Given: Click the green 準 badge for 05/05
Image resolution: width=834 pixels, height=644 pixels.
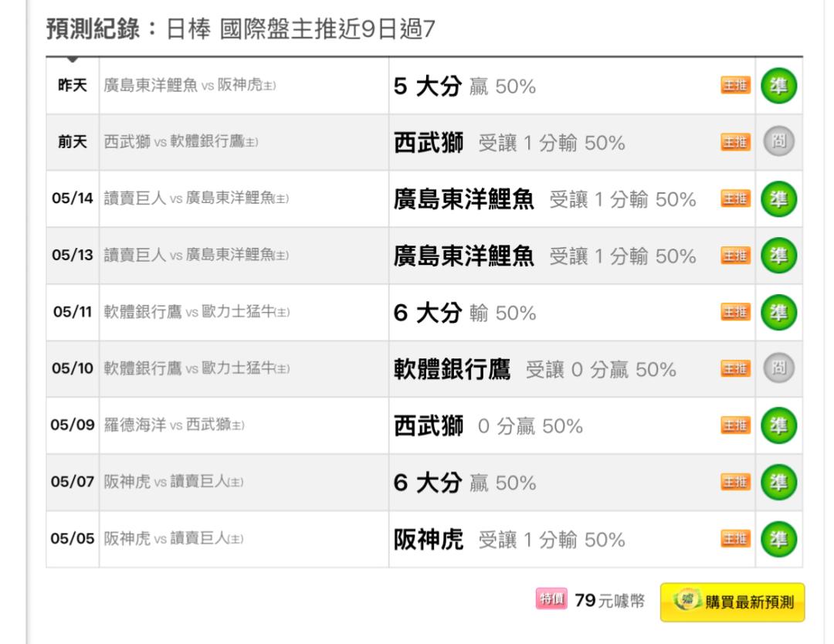Looking at the screenshot, I should [x=778, y=539].
